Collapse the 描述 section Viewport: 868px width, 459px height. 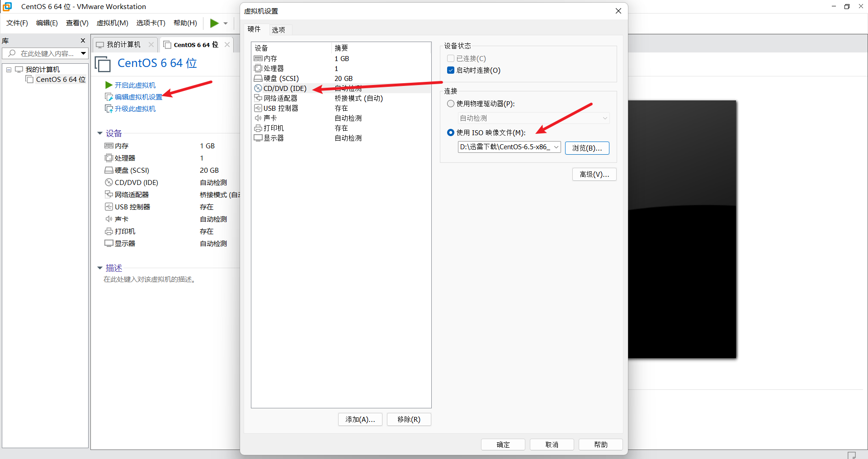[100, 268]
